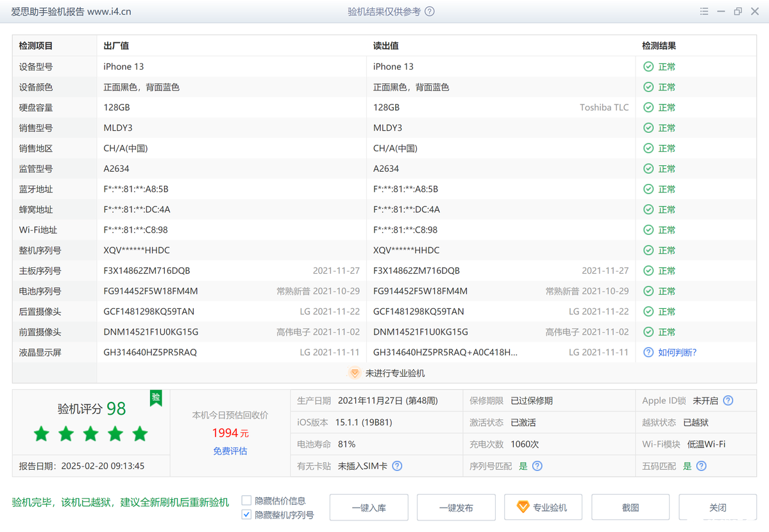This screenshot has width=769, height=532.
Task: Click the help icon next to Apple ID锁 未开启
Action: pyautogui.click(x=729, y=401)
